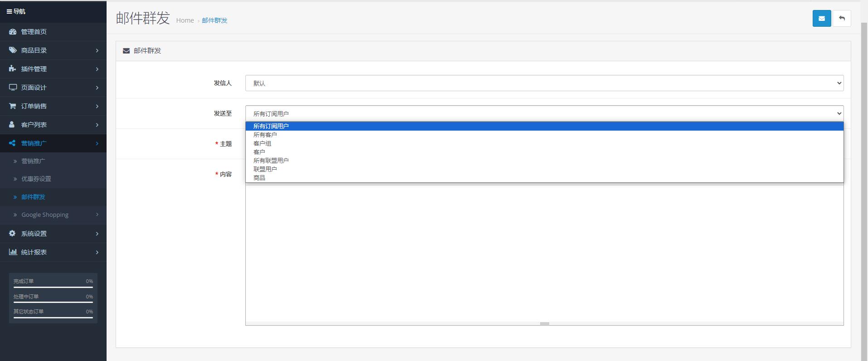Open 管理首页 dashboard in the sidebar
The height and width of the screenshot is (361, 868).
pos(34,32)
